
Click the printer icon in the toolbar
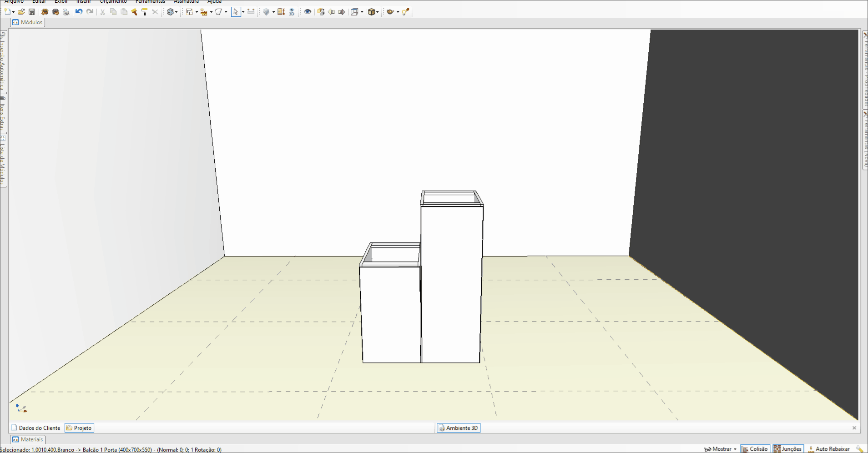(x=66, y=12)
